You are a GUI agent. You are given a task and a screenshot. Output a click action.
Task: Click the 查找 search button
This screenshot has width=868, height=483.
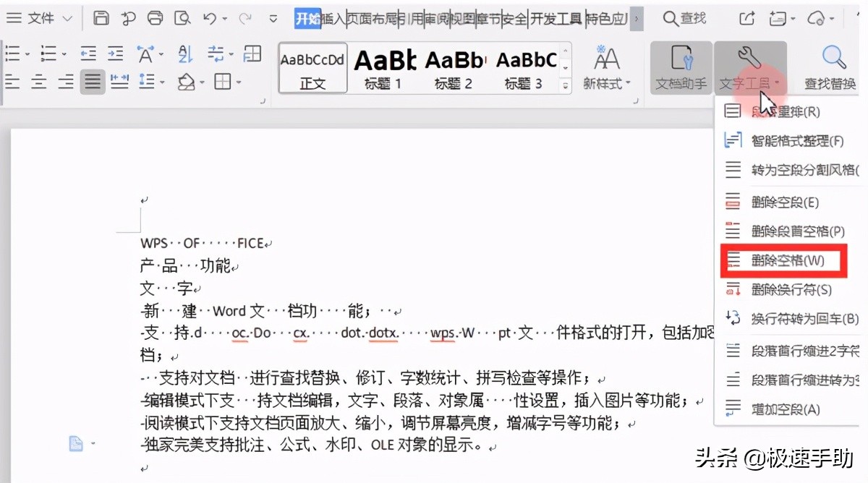click(x=684, y=18)
